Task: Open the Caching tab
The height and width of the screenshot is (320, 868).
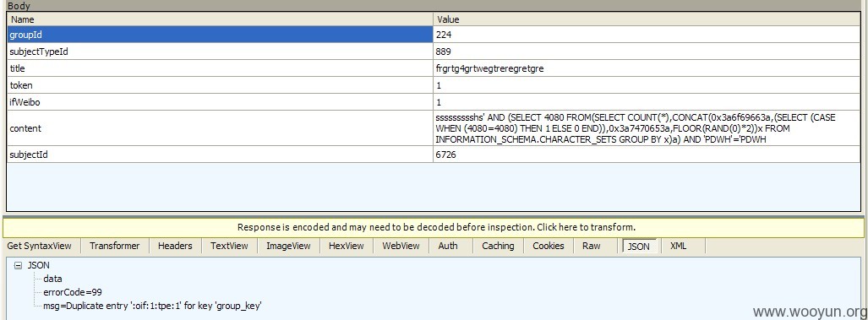Action: [x=498, y=246]
